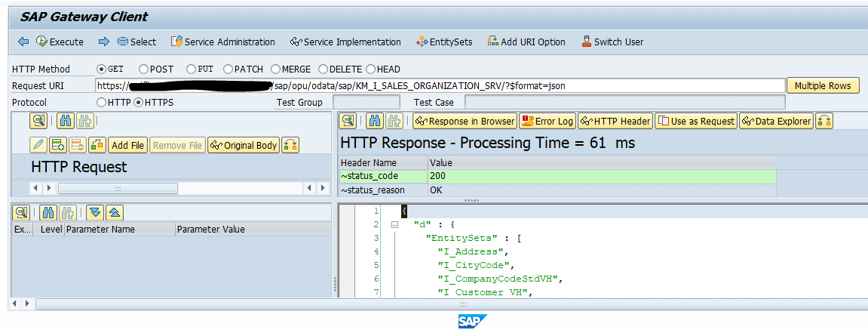The width and height of the screenshot is (868, 330).
Task: Click Find Next in parameter panel
Action: click(68, 212)
